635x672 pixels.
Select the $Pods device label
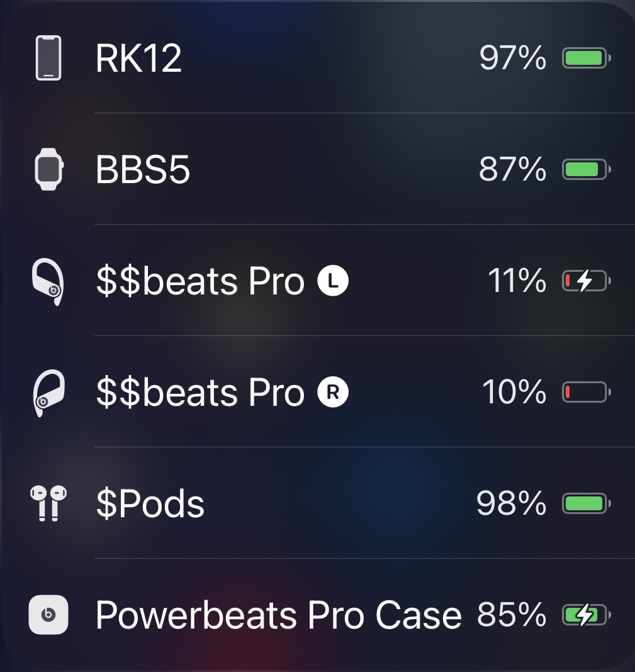[x=150, y=503]
